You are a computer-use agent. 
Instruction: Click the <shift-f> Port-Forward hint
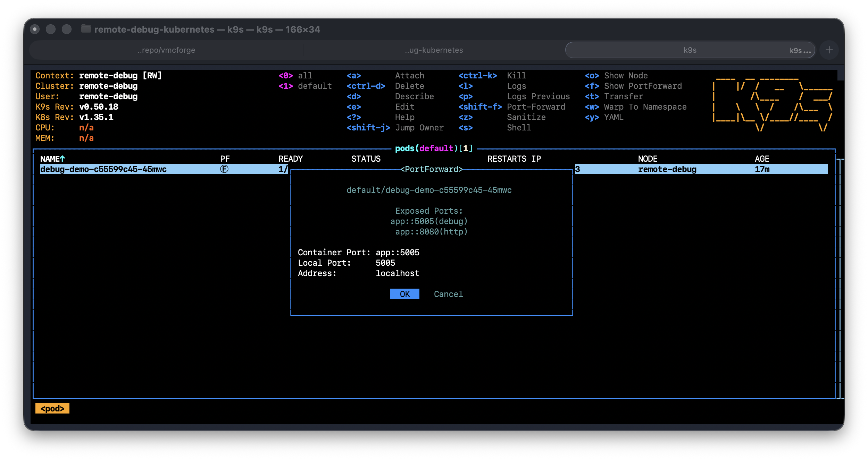512,107
